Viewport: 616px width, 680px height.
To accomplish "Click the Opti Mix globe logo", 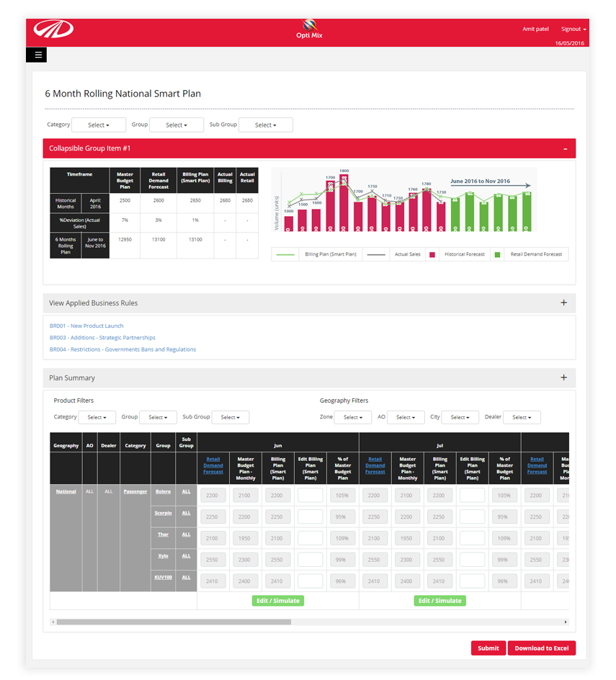I will click(x=309, y=24).
